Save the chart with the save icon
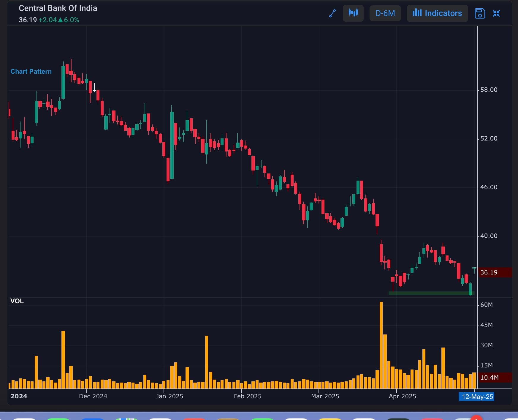Screen dimensions: 518x420 [480, 13]
